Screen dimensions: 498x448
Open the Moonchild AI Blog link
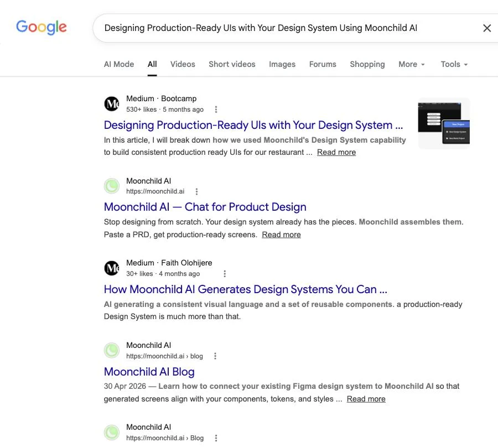pos(149,372)
